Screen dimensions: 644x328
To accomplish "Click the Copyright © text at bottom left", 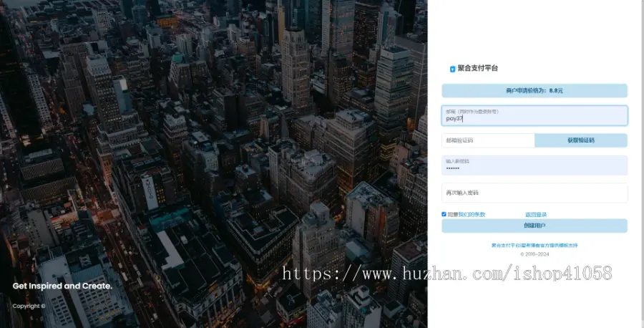I will click(x=29, y=306).
